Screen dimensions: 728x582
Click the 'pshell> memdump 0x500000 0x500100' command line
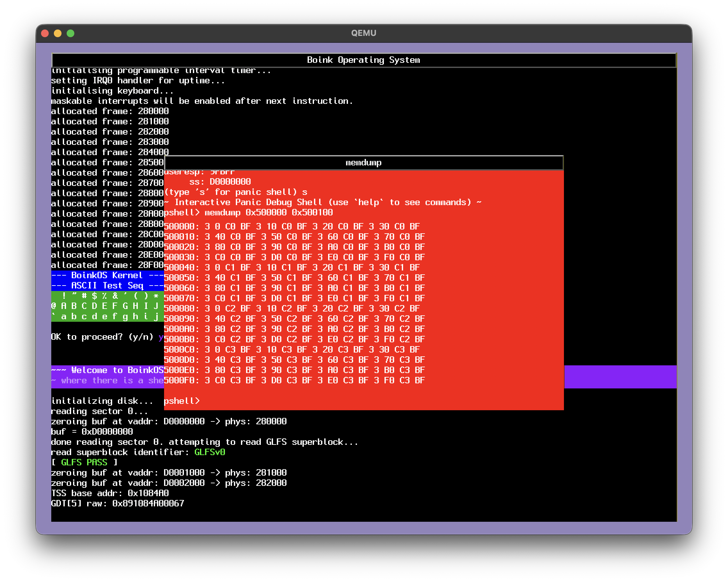coord(249,212)
